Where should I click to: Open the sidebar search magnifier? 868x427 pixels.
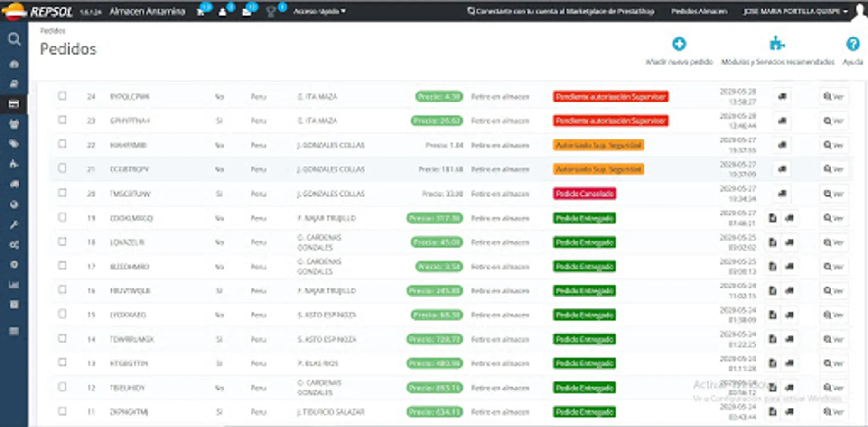pos(14,39)
